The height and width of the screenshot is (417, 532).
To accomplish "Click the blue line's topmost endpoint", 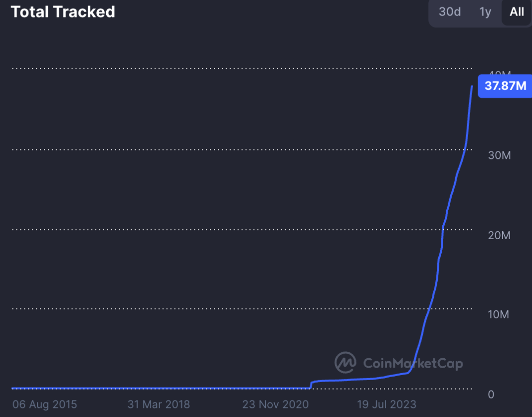I will point(472,86).
